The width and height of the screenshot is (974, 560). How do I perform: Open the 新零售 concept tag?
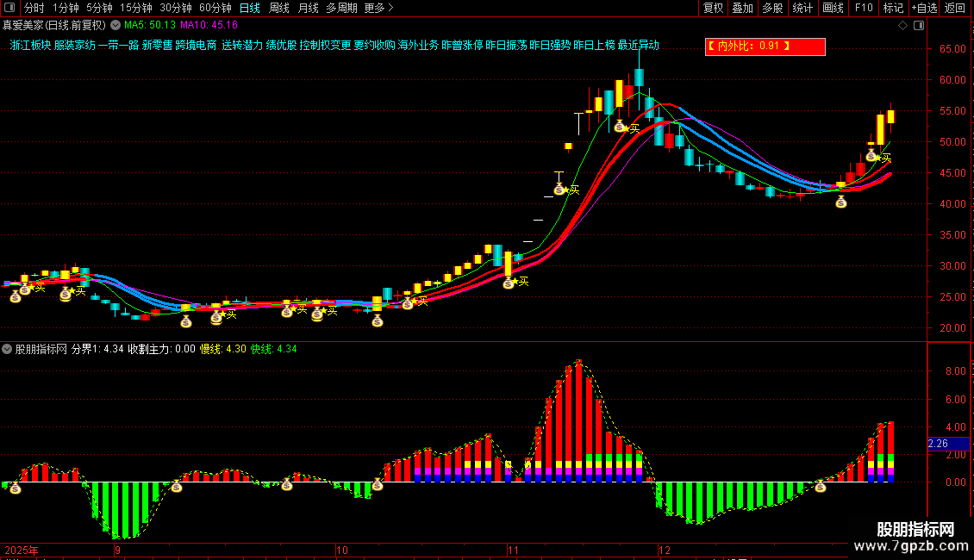pyautogui.click(x=157, y=46)
